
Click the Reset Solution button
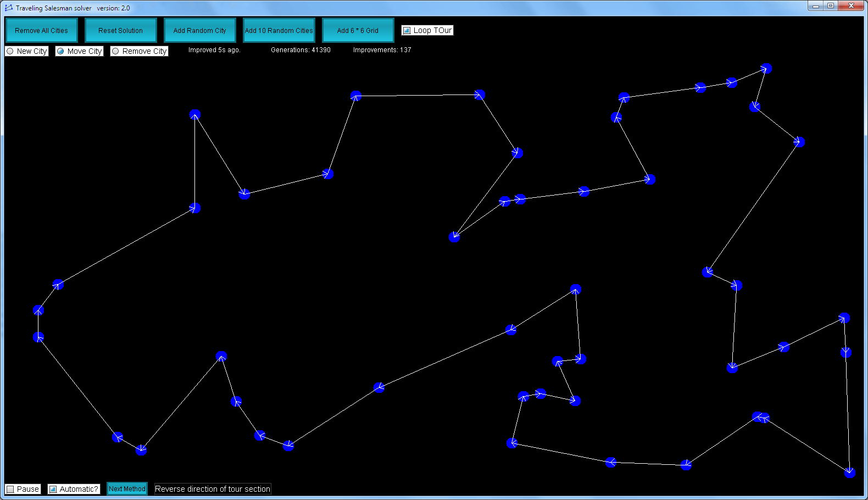120,30
